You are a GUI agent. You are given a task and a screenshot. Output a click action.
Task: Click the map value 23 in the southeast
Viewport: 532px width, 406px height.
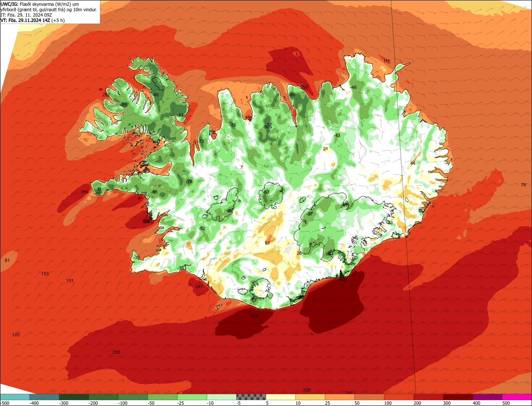click(390, 223)
